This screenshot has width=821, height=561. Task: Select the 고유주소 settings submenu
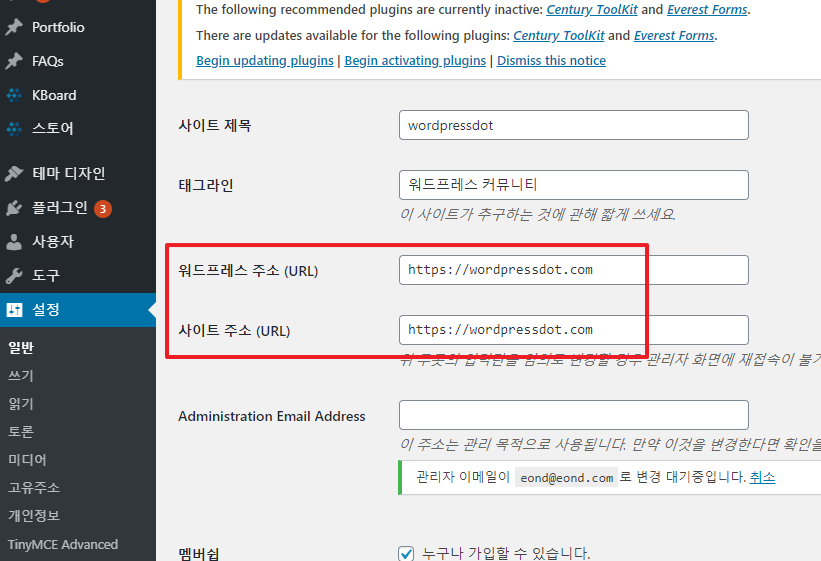(34, 488)
